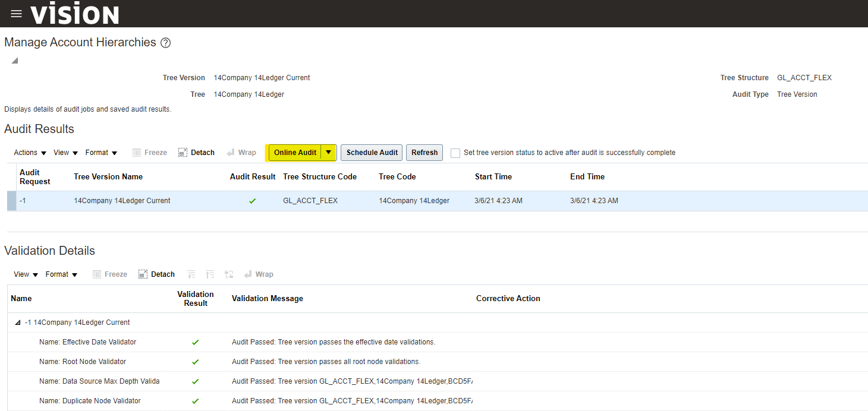Enable set tree version status to active checkbox
This screenshot has width=868, height=411.
[x=455, y=153]
